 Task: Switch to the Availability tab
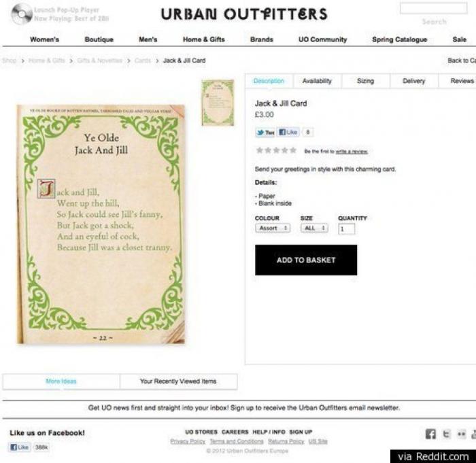tap(318, 81)
